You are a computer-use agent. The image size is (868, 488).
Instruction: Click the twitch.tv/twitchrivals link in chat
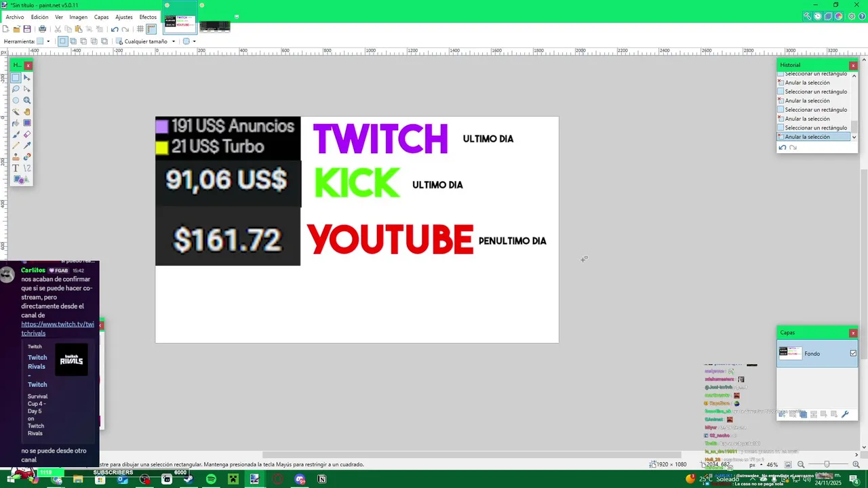(x=58, y=329)
